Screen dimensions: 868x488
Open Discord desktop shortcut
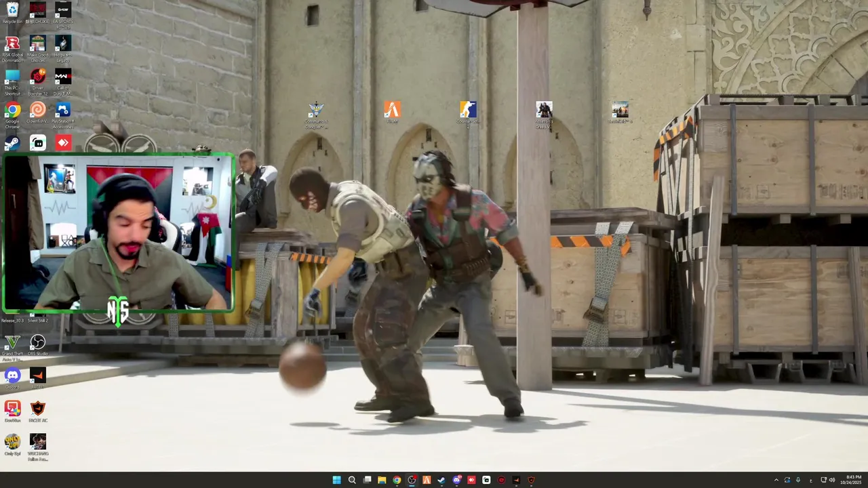pos(12,378)
